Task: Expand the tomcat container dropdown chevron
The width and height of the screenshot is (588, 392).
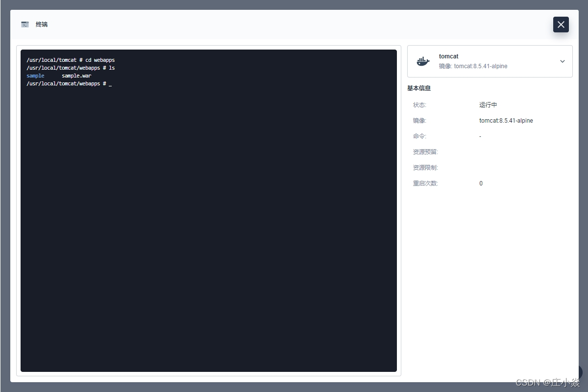Action: point(563,61)
